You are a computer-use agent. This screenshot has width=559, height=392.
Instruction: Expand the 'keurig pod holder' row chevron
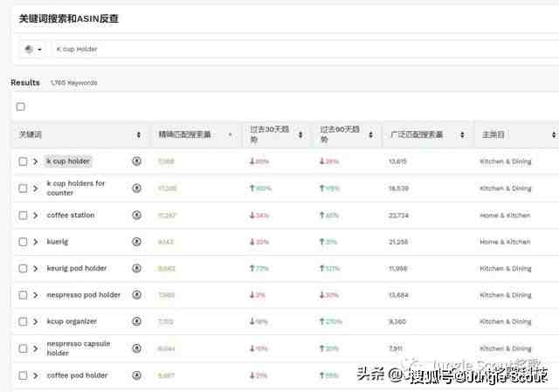point(35,268)
